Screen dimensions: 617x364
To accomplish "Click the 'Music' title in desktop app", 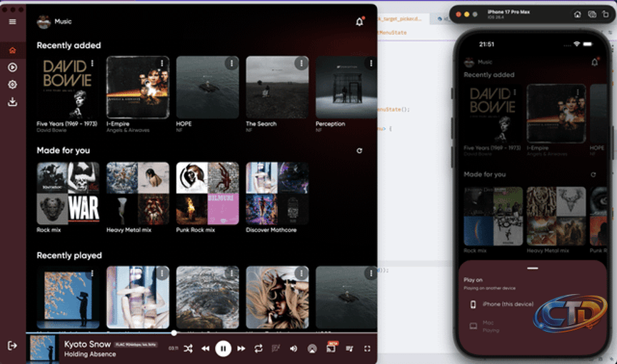I will click(63, 21).
